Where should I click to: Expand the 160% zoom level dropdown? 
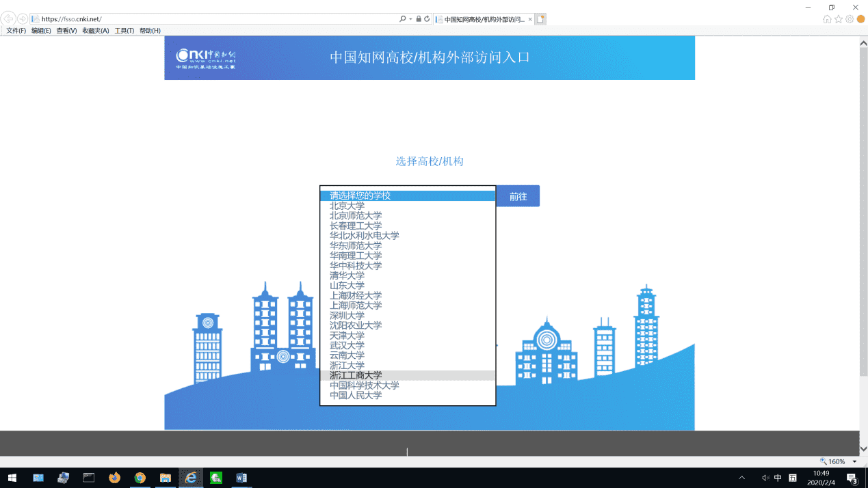pos(854,462)
